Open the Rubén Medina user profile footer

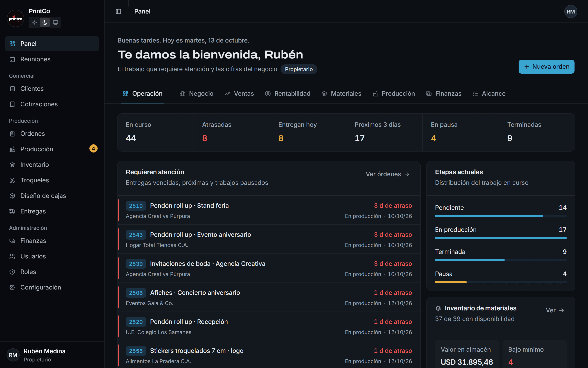click(52, 355)
